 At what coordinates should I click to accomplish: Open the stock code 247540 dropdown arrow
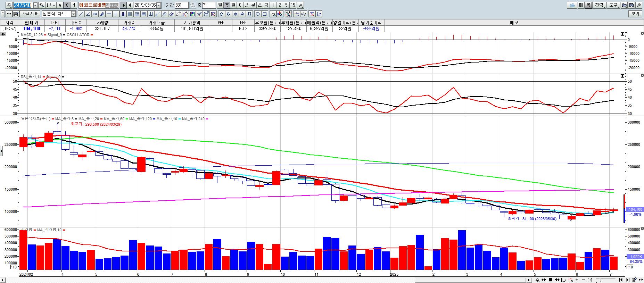pyautogui.click(x=35, y=5)
